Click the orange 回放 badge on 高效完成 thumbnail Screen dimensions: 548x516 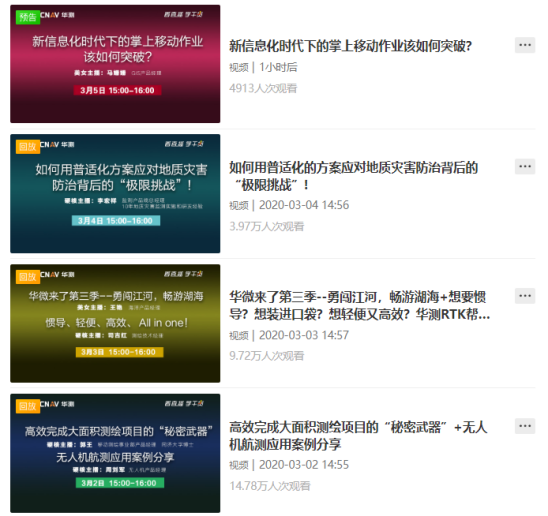point(28,406)
